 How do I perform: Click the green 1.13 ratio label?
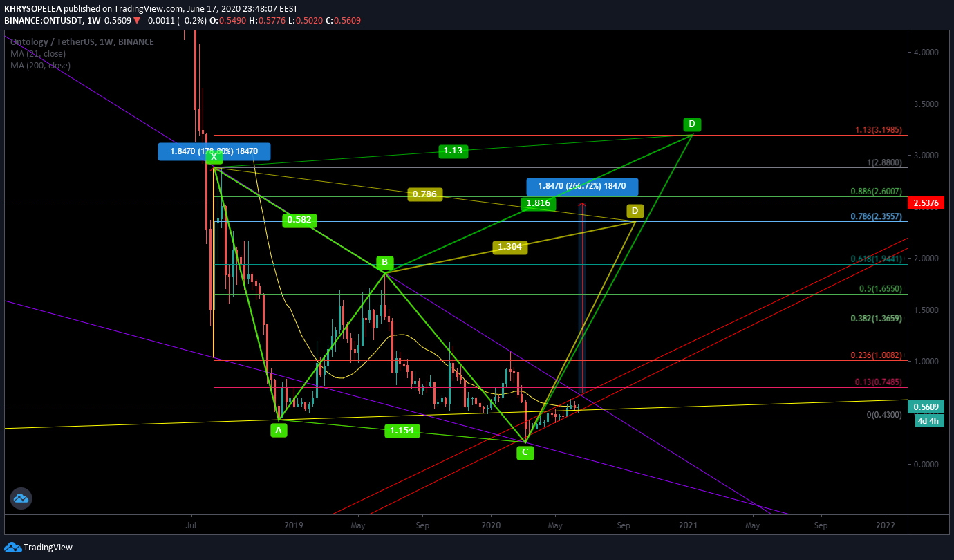click(x=453, y=151)
